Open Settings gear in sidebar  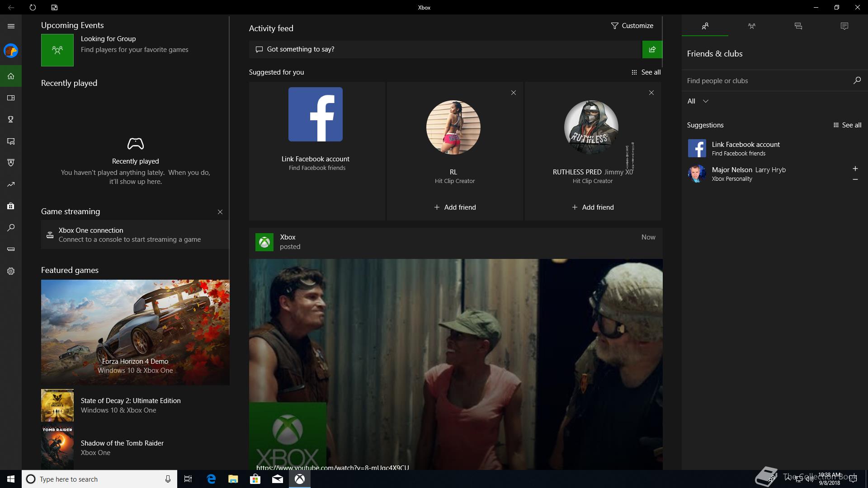[11, 271]
